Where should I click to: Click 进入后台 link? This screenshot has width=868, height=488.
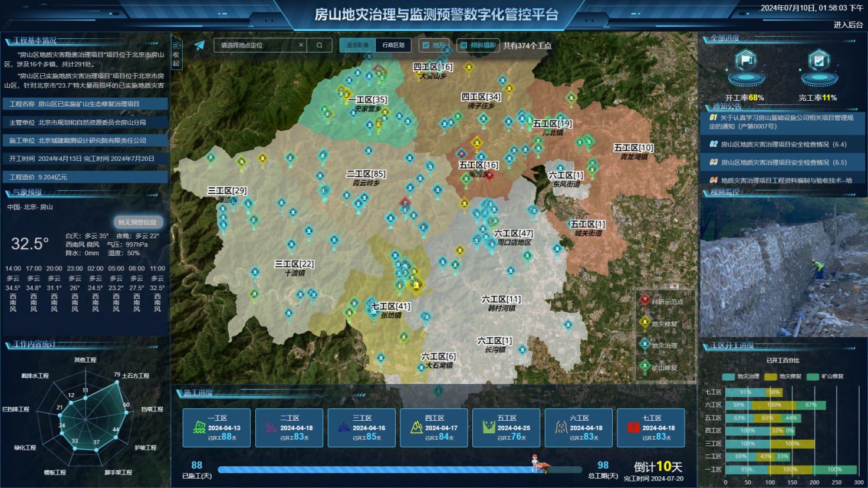pyautogui.click(x=848, y=25)
